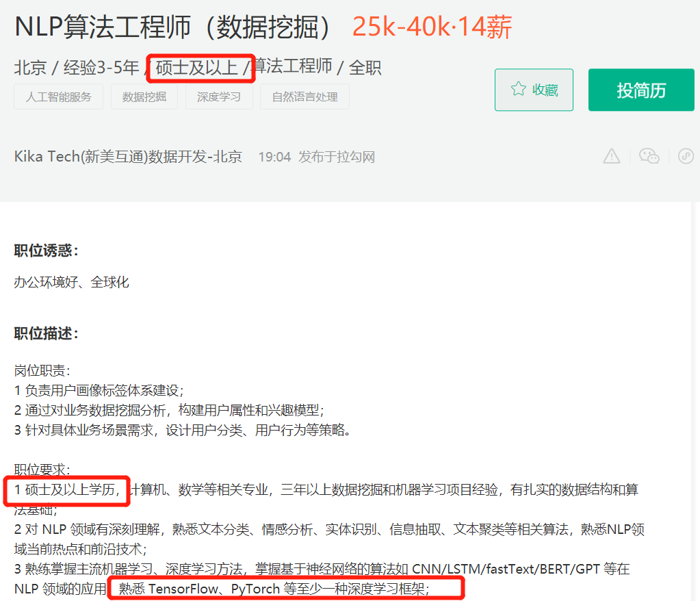The image size is (700, 601).
Task: Click the job title NLP算法工程师（数据挖掘）
Action: coord(172,27)
